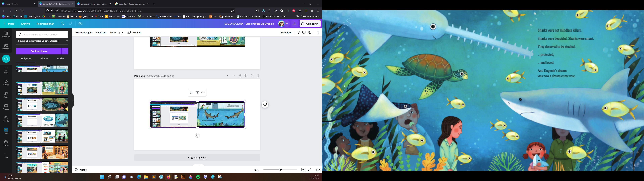Click the search uploads input field
The image size is (644, 181).
point(42,35)
